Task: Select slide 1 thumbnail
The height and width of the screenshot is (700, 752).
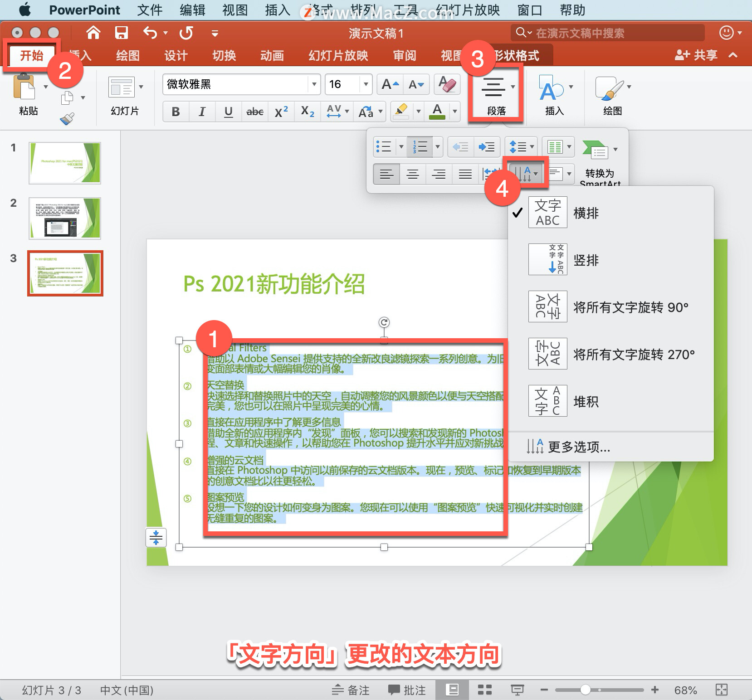Action: click(x=65, y=163)
